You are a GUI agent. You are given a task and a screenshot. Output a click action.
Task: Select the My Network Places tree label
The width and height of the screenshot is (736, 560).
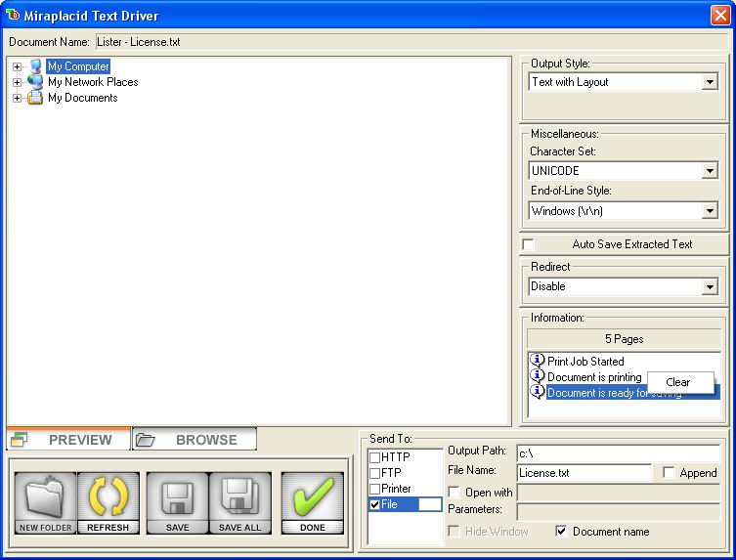pos(93,82)
